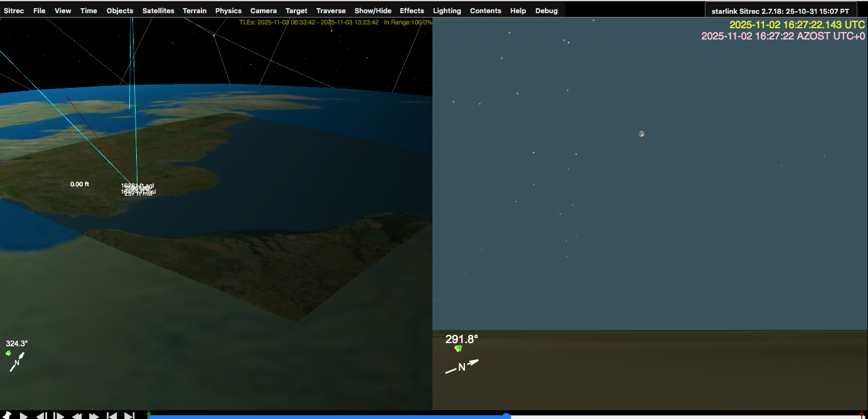Click the fast forward button
Viewport: 868px width, 419px height.
click(94, 415)
